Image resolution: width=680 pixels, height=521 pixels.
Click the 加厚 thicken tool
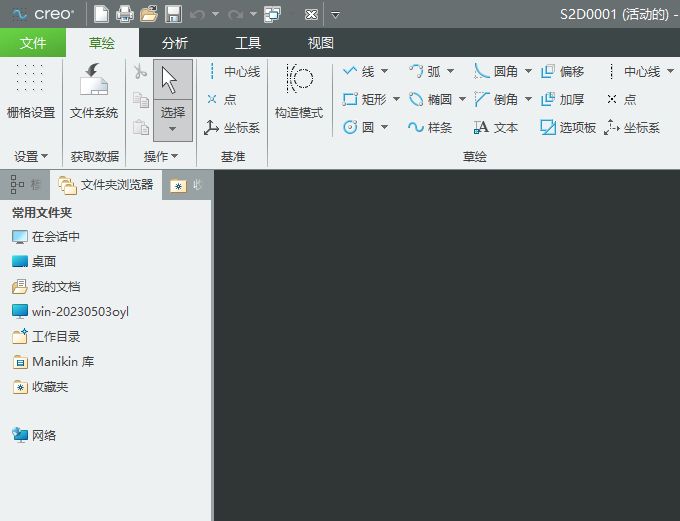[562, 99]
